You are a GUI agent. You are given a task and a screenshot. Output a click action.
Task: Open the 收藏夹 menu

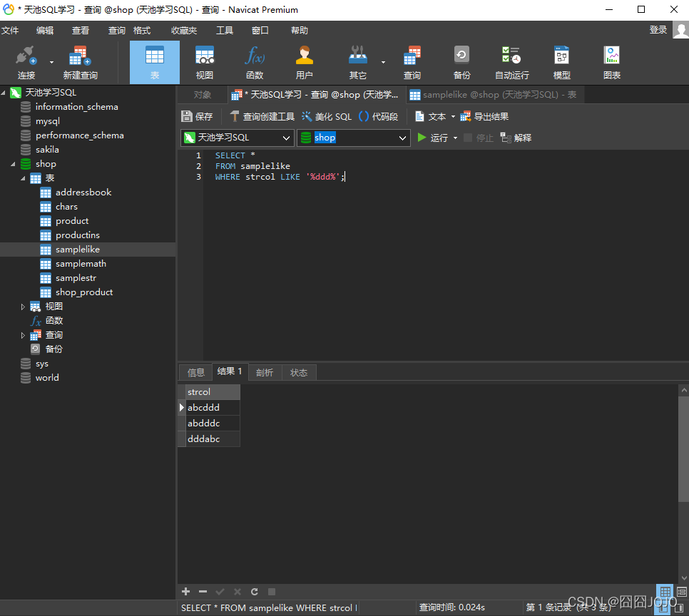pyautogui.click(x=184, y=31)
